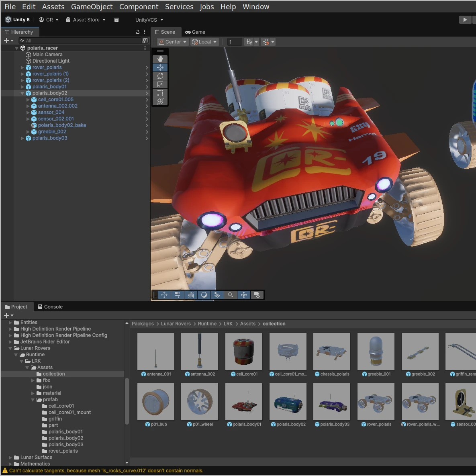The height and width of the screenshot is (476, 476).
Task: Click Packages in the Project breadcrumb
Action: click(x=143, y=324)
